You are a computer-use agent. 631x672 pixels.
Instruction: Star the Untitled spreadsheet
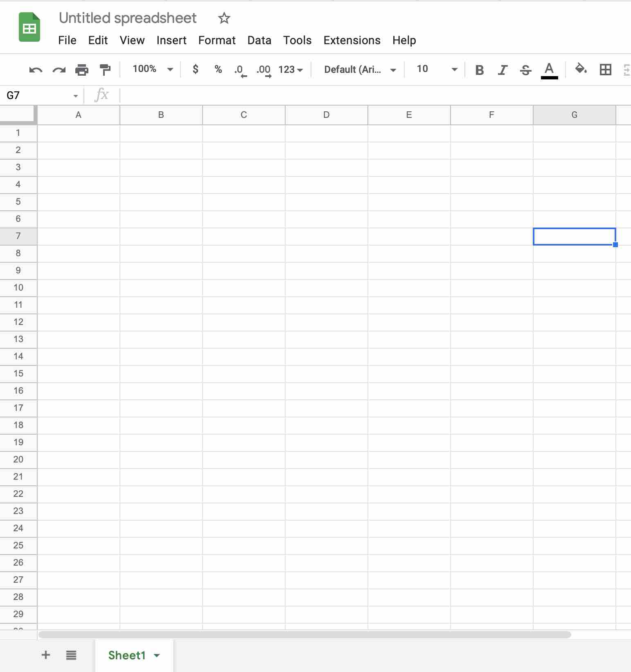point(224,18)
